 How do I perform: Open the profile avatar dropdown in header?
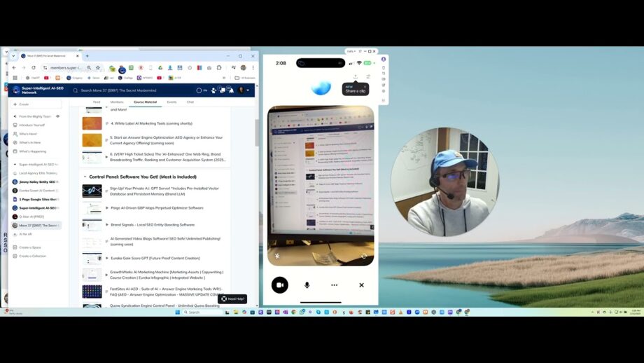pos(244,90)
